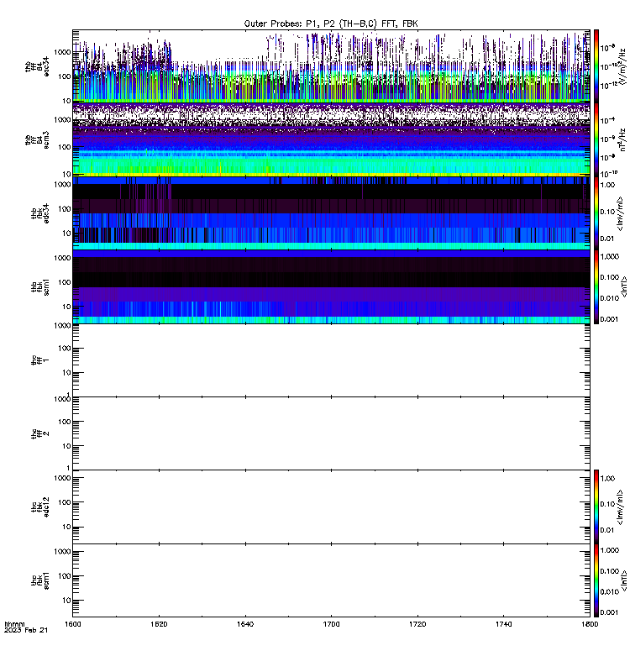Click the 1640 time axis label
This screenshot has height=672, width=630.
(x=245, y=624)
